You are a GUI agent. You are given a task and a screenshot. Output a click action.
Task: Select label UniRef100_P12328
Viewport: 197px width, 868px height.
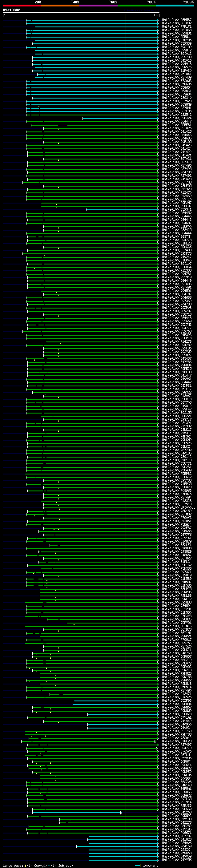coord(176,501)
